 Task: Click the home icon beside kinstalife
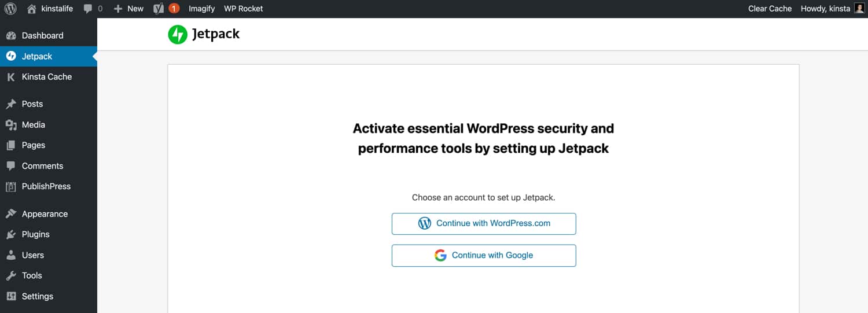[x=32, y=9]
